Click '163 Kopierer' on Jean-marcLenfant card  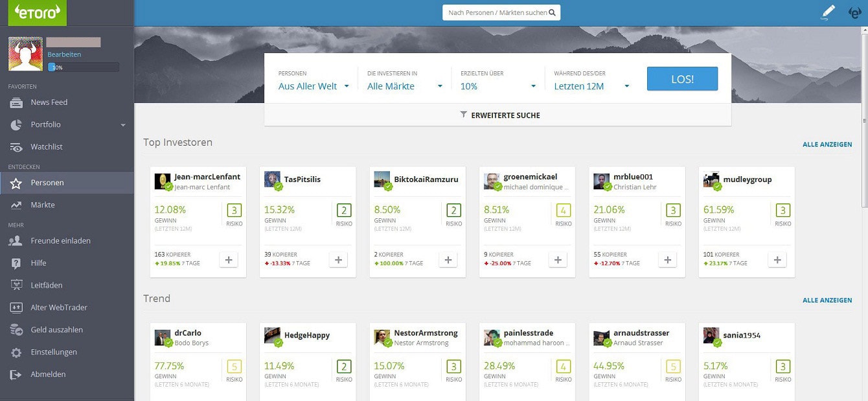[171, 255]
